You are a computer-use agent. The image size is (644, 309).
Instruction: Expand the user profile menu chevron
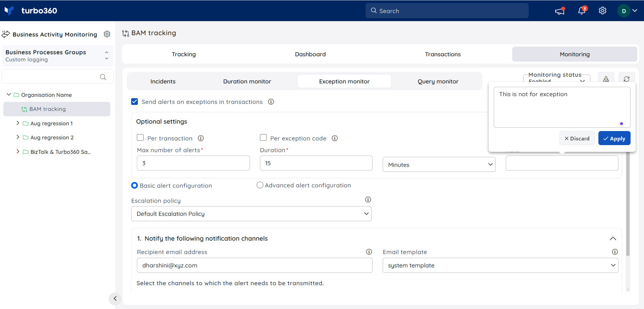coord(635,11)
